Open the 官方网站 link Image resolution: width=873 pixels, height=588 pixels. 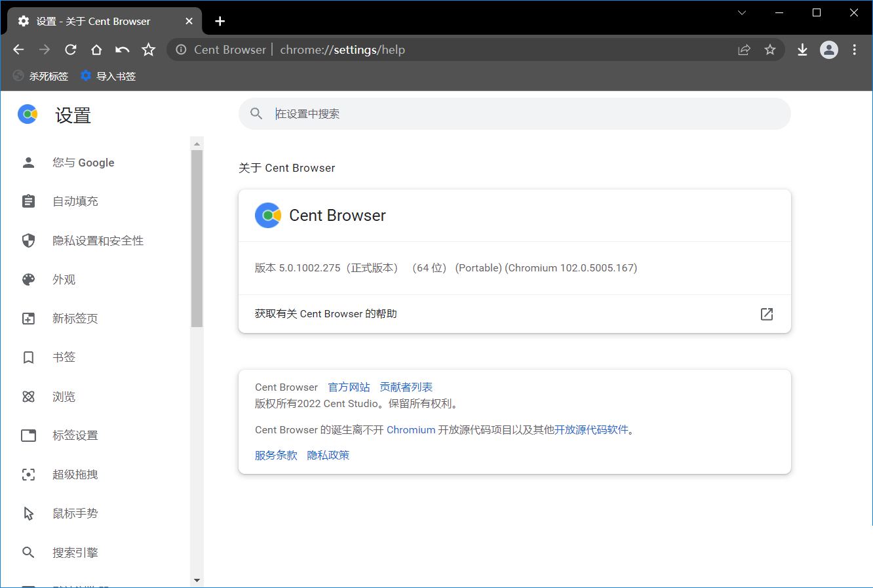(x=349, y=387)
